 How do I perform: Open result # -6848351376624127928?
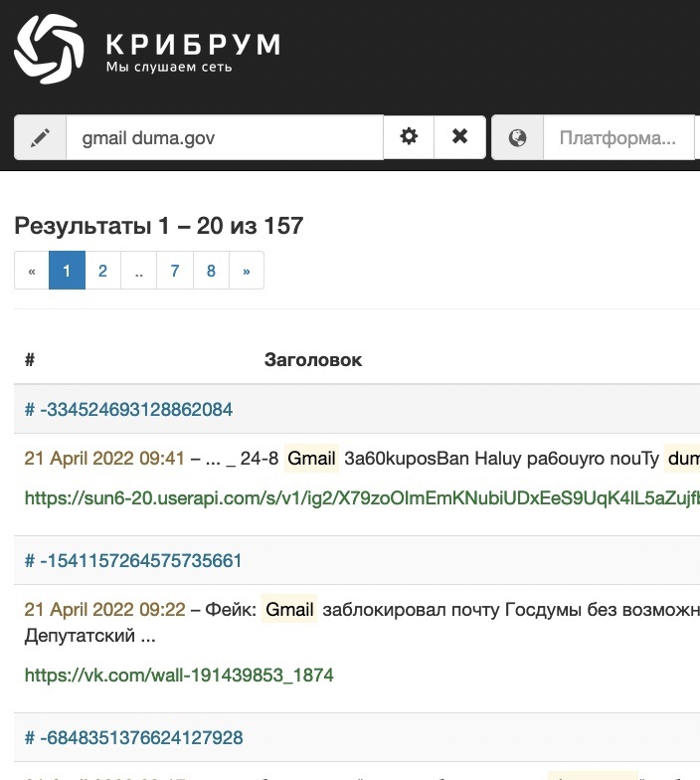(x=133, y=737)
